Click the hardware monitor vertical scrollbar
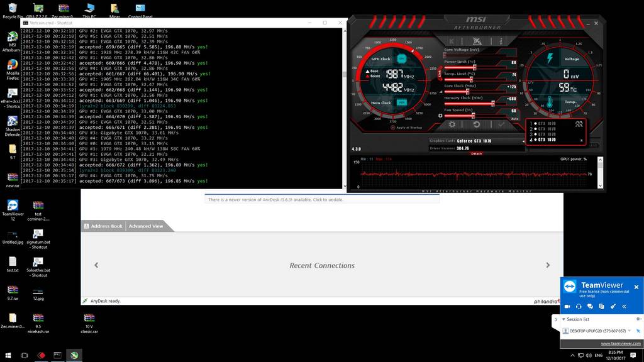Viewport: 644px width, 362px height. 600,172
